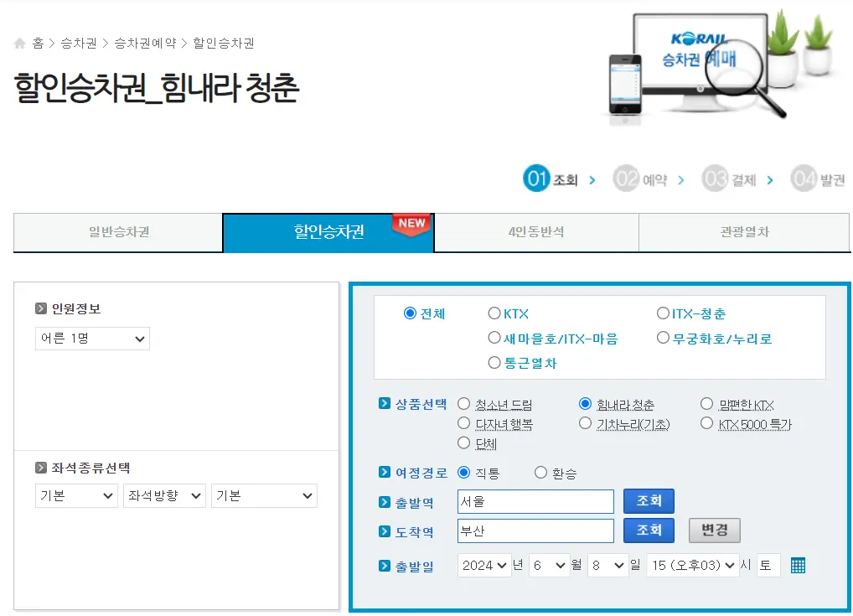Click the 도착역 blue arrow icon
Screen dimensions: 853x616
pyautogui.click(x=385, y=531)
